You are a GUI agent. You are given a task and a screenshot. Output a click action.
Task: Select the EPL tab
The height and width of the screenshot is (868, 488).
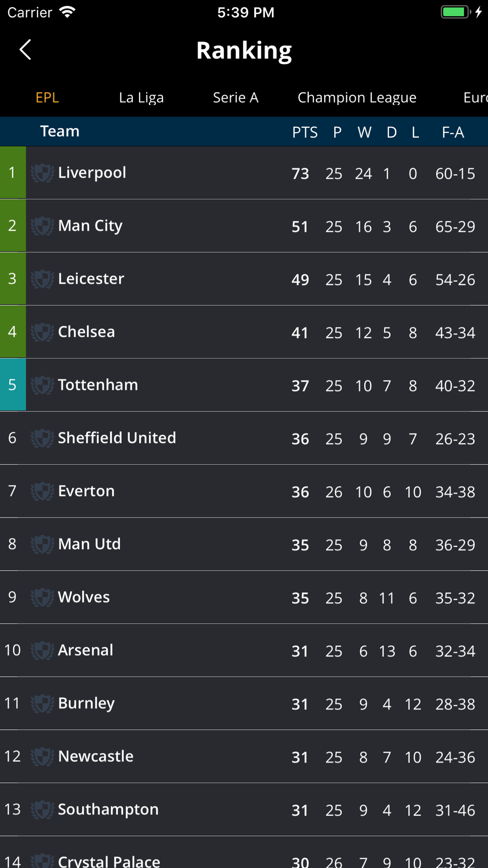47,98
